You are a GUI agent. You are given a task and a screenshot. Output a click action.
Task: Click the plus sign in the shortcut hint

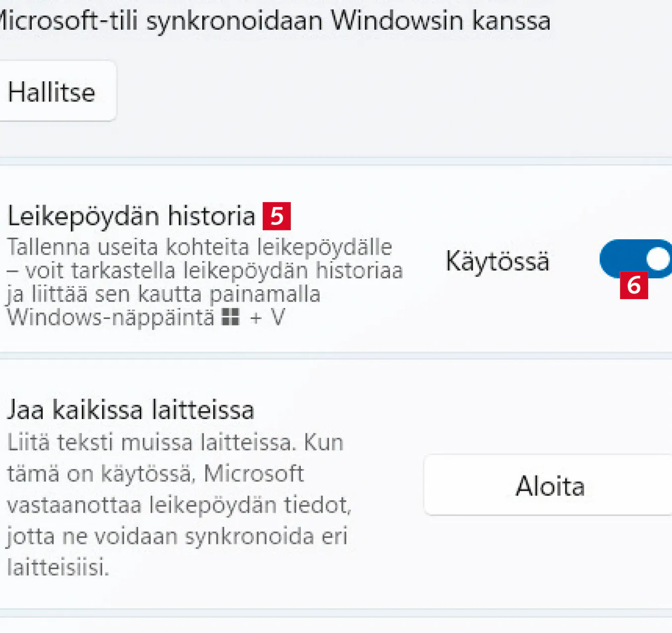pyautogui.click(x=256, y=317)
